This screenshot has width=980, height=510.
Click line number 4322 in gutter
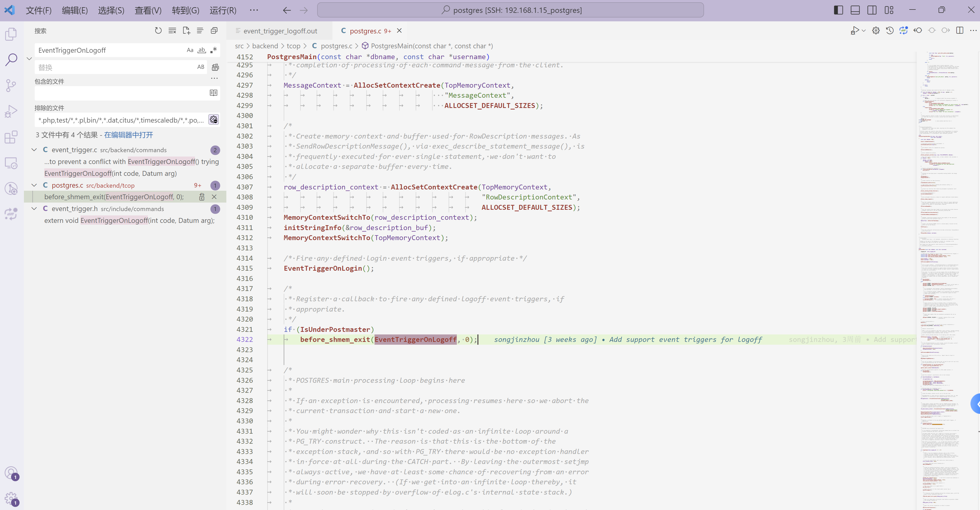click(245, 340)
